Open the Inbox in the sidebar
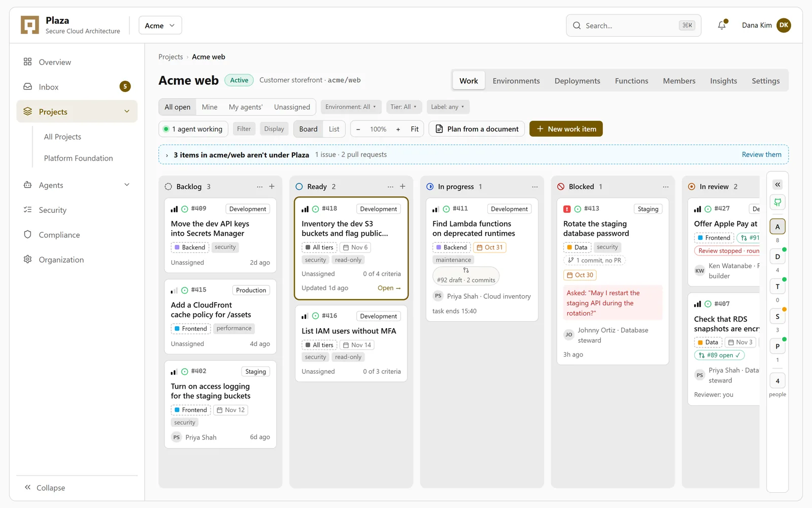The width and height of the screenshot is (812, 508). (x=77, y=87)
